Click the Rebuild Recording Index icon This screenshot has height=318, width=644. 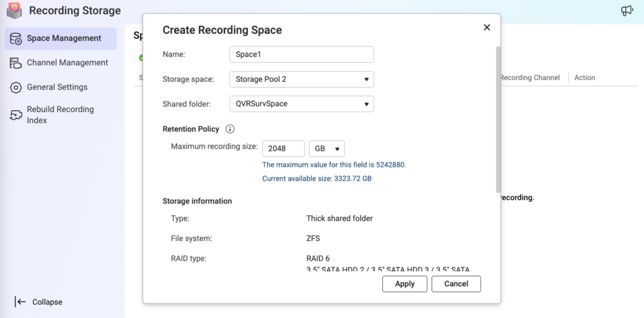[x=16, y=115]
